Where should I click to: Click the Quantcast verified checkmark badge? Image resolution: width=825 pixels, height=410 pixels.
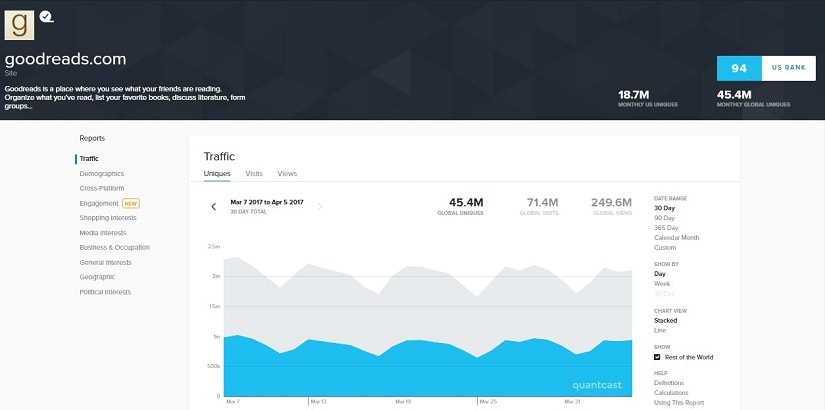pos(46,17)
